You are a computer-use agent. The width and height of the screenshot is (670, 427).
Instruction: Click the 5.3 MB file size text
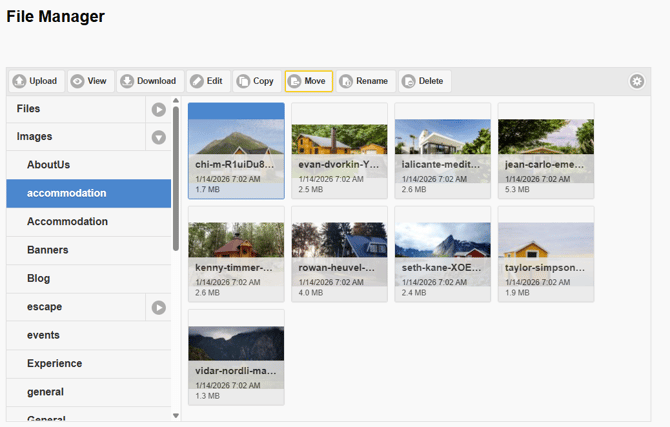(517, 189)
